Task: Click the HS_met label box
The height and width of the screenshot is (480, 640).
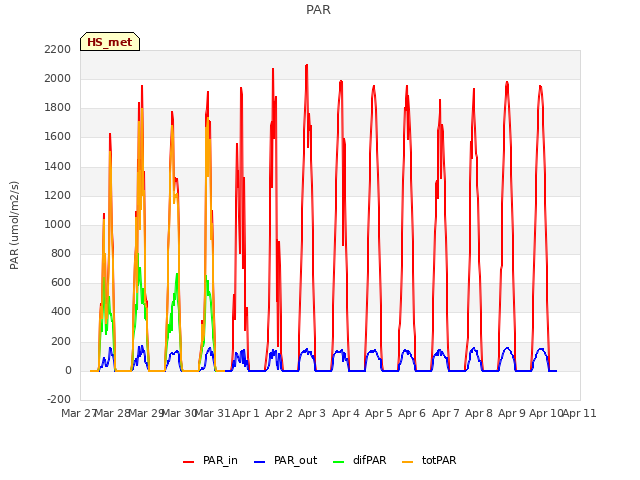Action: click(x=110, y=42)
